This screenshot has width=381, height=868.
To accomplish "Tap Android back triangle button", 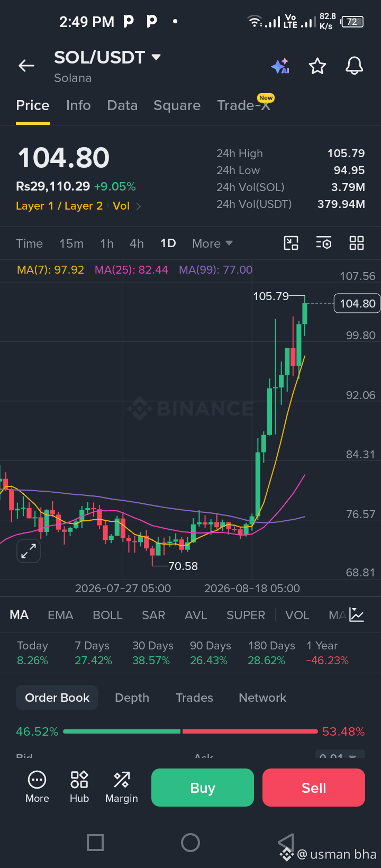I will coord(286,842).
